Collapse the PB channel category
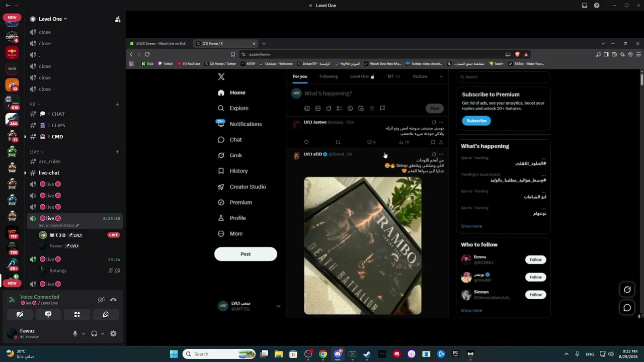644x362 pixels. point(34,104)
